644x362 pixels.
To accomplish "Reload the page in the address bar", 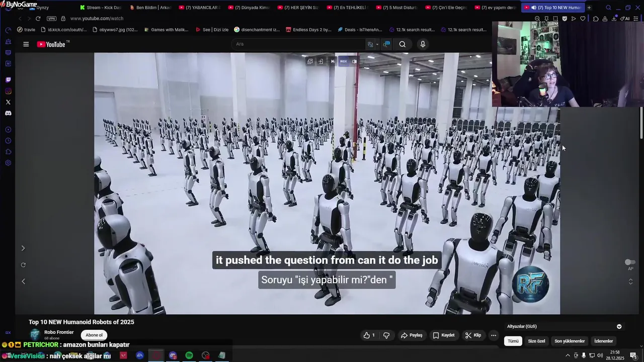I will [x=38, y=19].
